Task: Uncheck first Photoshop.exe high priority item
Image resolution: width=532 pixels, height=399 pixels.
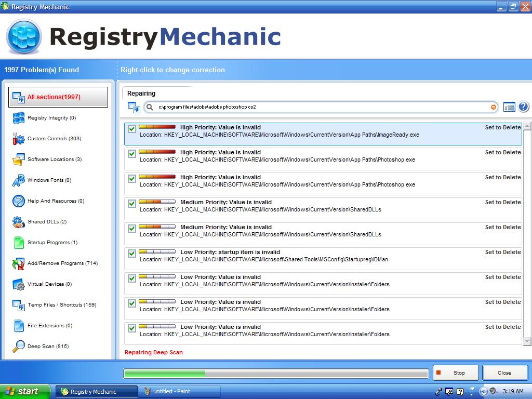Action: tap(132, 154)
